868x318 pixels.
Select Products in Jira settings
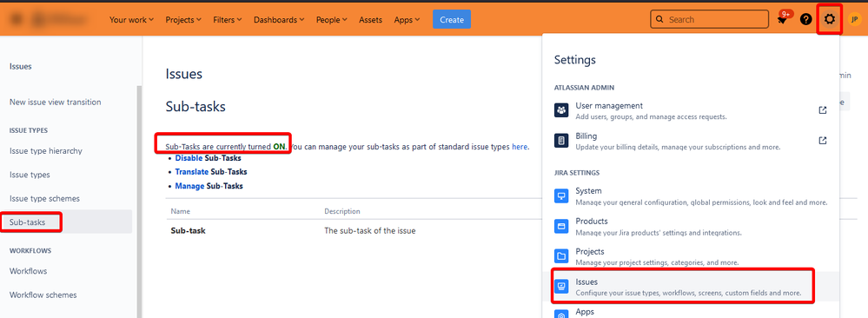690,226
